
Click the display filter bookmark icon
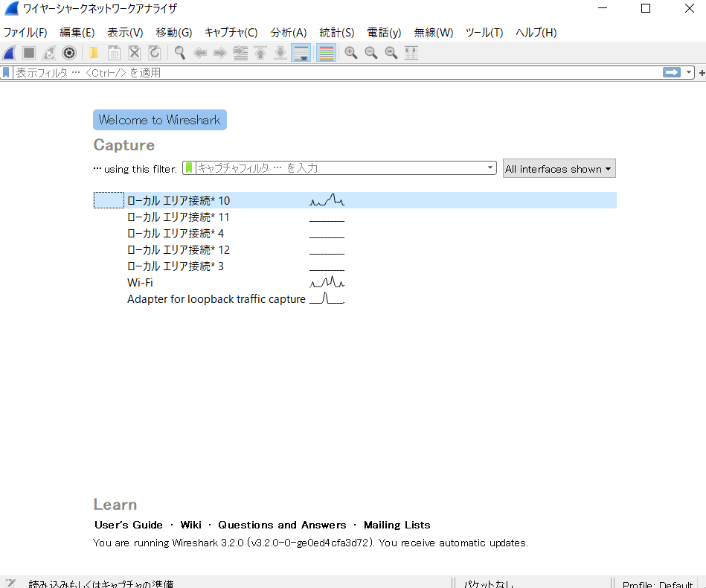[x=6, y=72]
